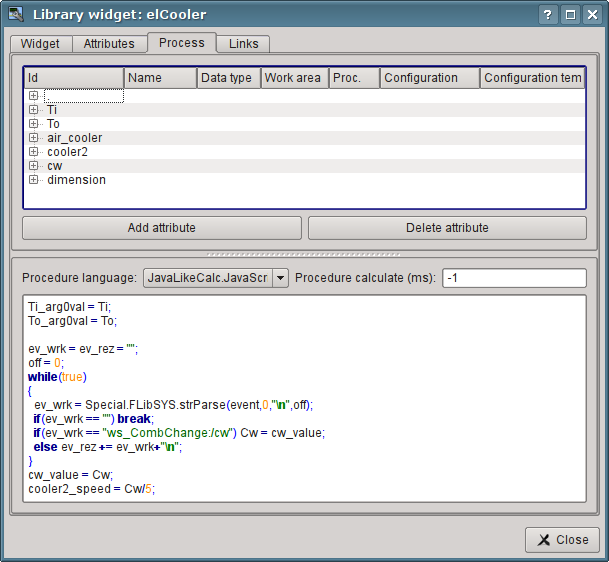Screen dimensions: 609x562
Task: Click the help question mark button
Action: click(x=549, y=14)
